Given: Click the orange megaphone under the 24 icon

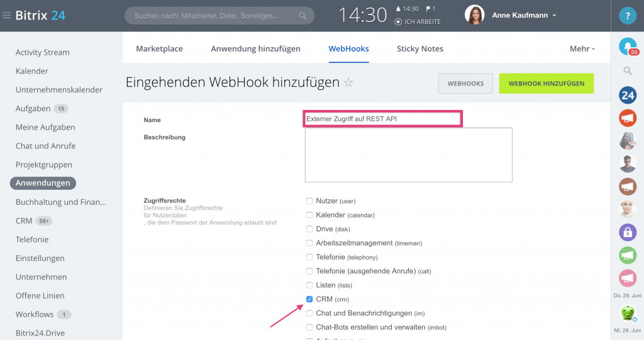Looking at the screenshot, I should 628,118.
